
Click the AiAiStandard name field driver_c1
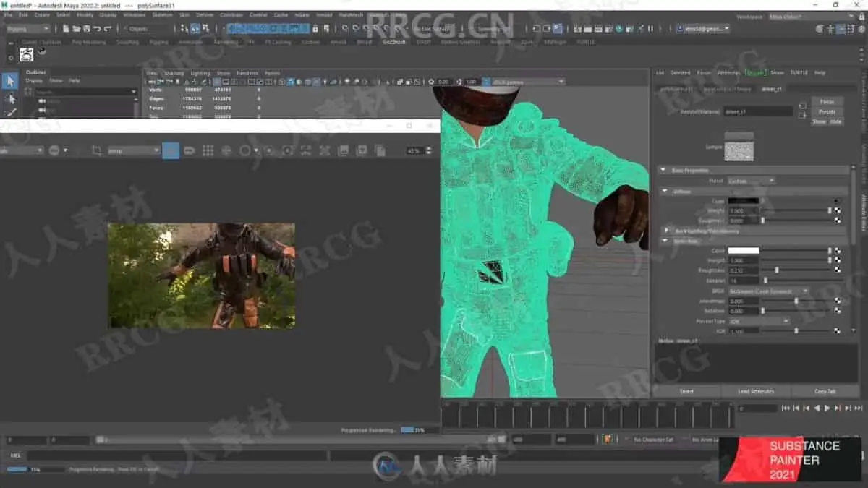coord(758,112)
